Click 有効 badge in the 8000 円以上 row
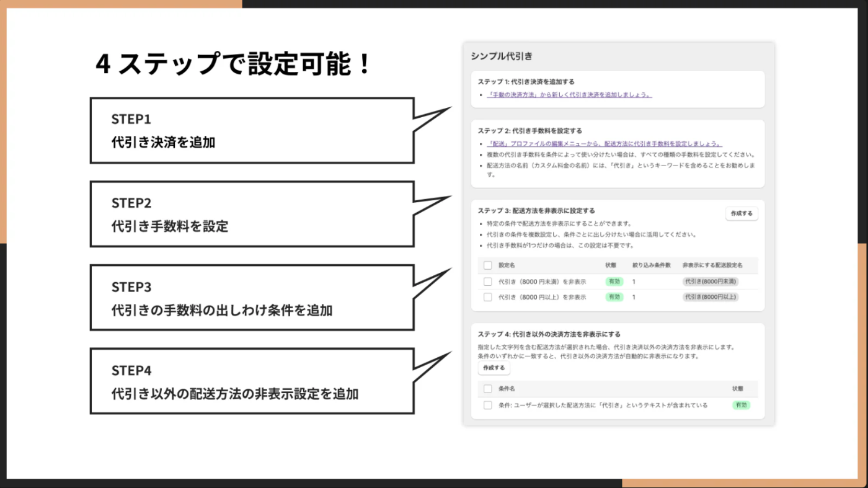The width and height of the screenshot is (868, 488). coord(614,297)
